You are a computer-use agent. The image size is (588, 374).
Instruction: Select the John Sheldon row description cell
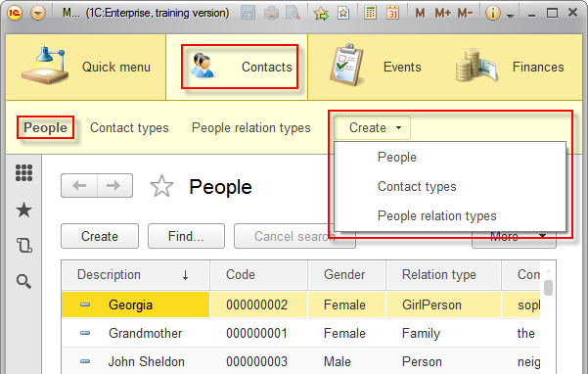(135, 361)
